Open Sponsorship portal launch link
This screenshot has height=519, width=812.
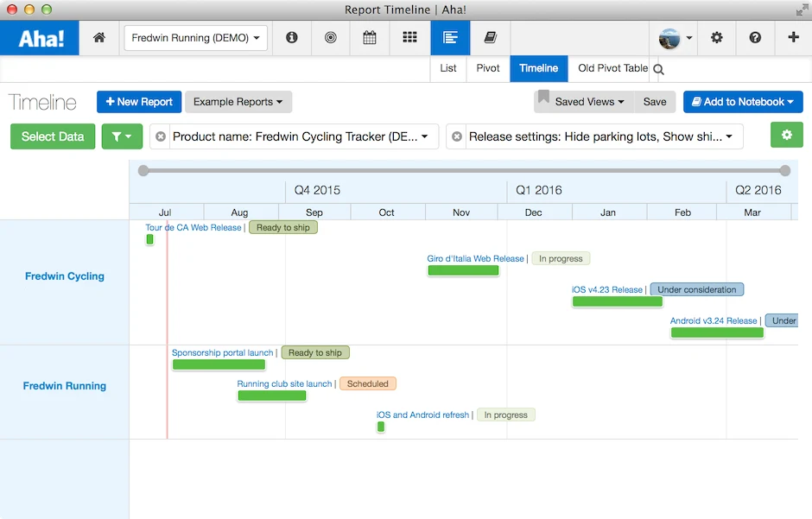(222, 353)
